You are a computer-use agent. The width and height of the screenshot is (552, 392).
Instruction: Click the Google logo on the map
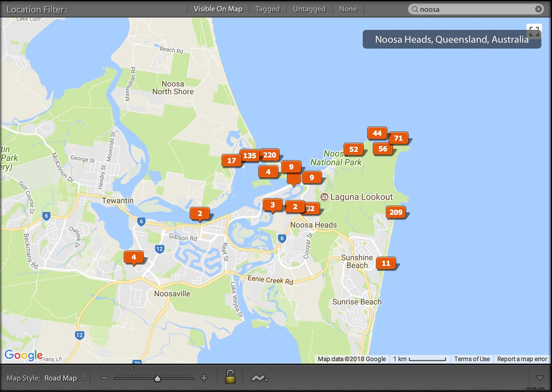[24, 355]
